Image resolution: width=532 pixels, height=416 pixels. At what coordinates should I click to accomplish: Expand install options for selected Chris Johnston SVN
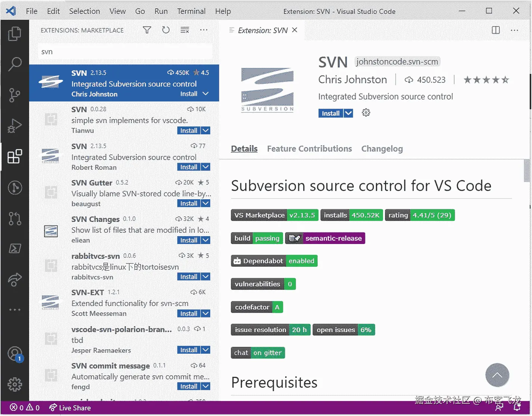(205, 94)
